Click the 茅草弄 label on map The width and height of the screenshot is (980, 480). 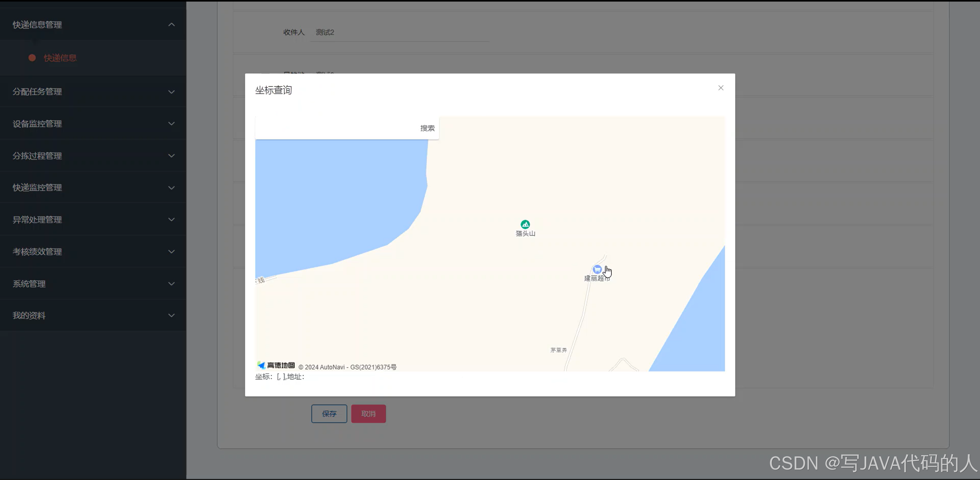tap(558, 350)
